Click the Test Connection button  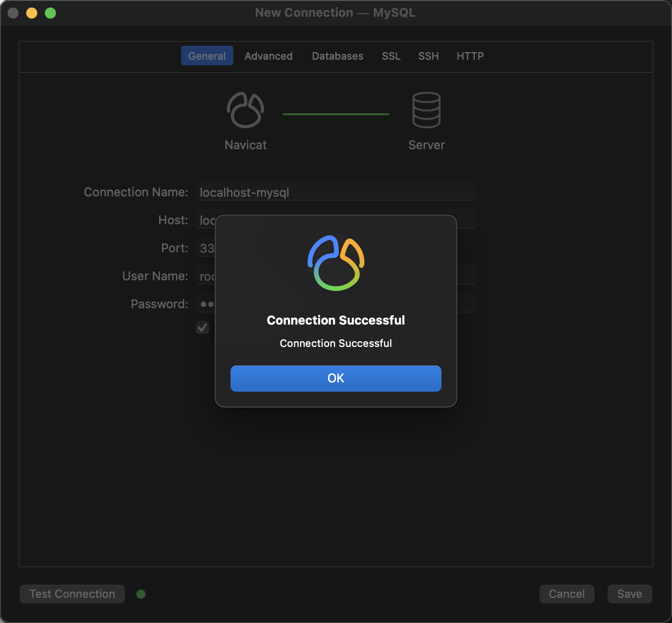(x=72, y=594)
